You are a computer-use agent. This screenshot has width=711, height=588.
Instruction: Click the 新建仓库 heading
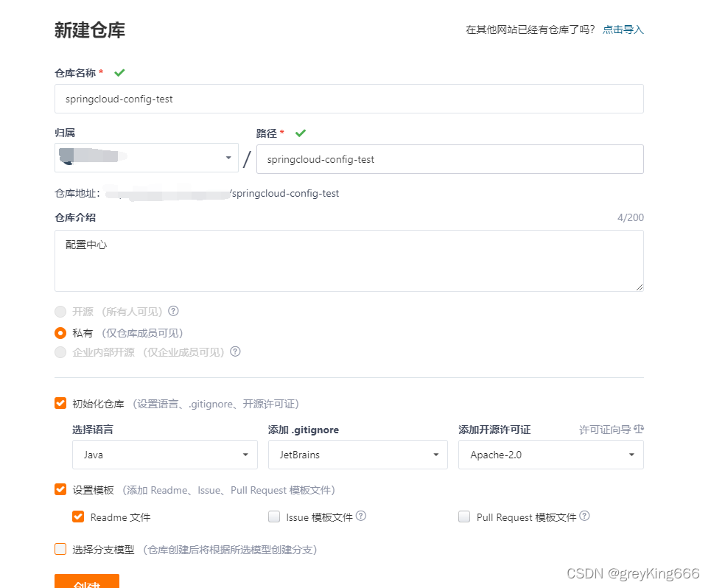[x=90, y=30]
